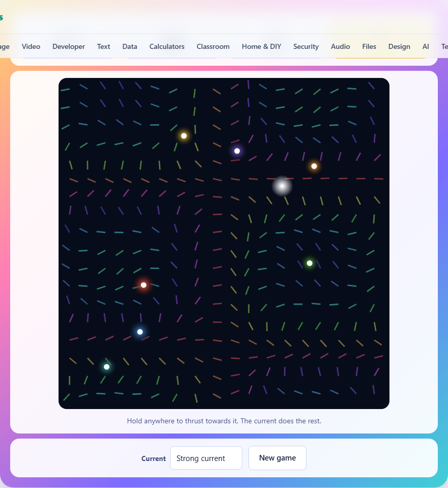The image size is (448, 488).
Task: Thrust toward the teal glowing orb
Action: coord(107,367)
